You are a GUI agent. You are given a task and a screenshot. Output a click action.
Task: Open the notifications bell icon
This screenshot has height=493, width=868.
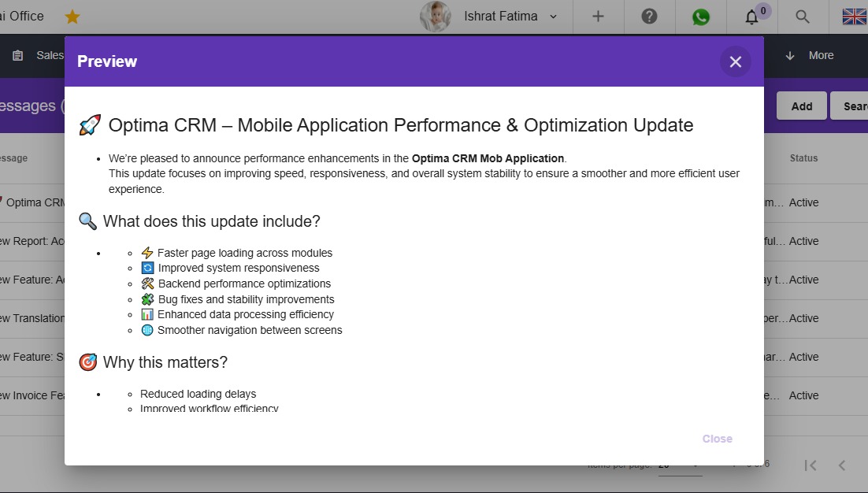click(x=751, y=17)
